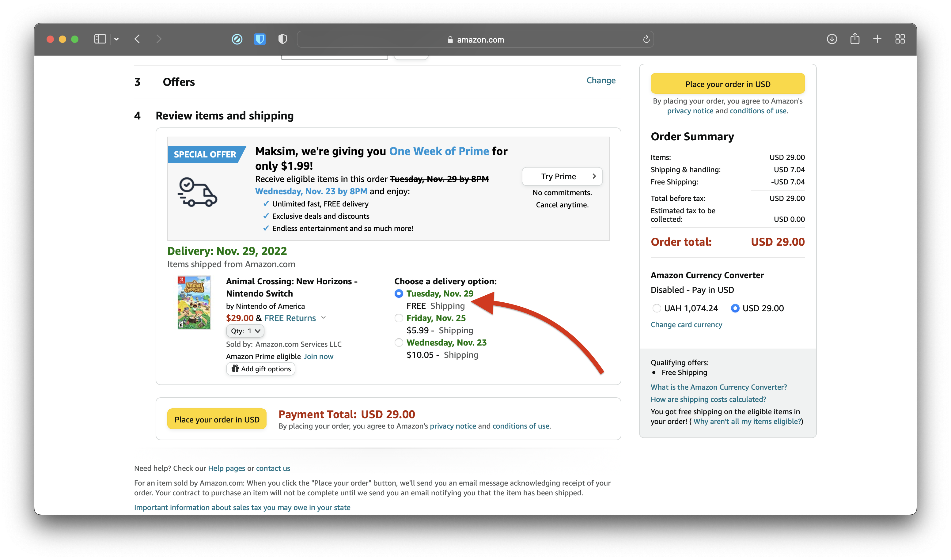This screenshot has height=560, width=951.
Task: Go back to the previous page
Action: point(137,39)
